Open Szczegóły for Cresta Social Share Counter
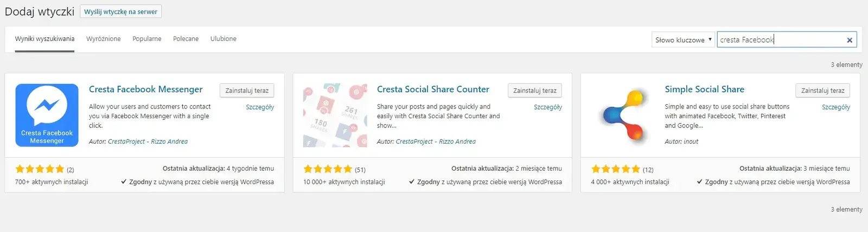868x232 pixels. pyautogui.click(x=548, y=107)
